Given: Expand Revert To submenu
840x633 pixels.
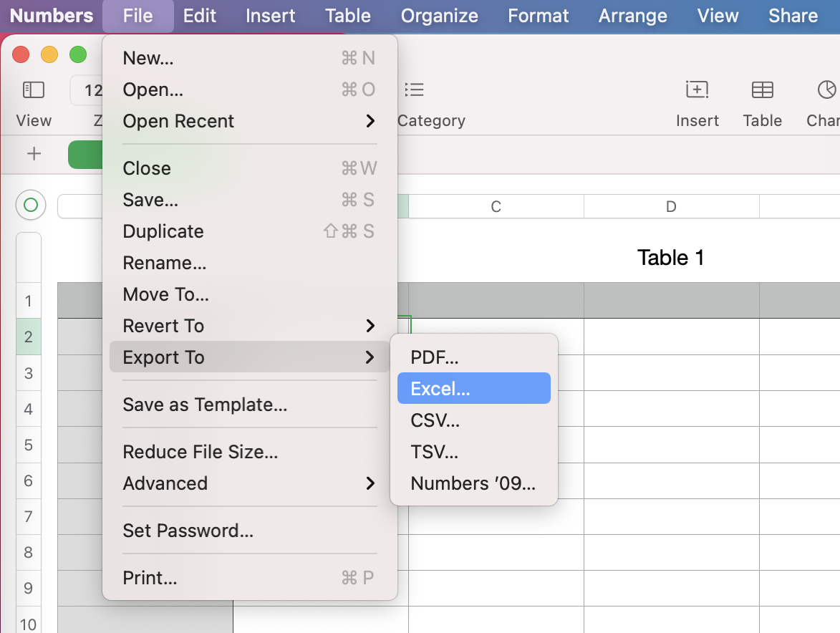Looking at the screenshot, I should (x=250, y=326).
